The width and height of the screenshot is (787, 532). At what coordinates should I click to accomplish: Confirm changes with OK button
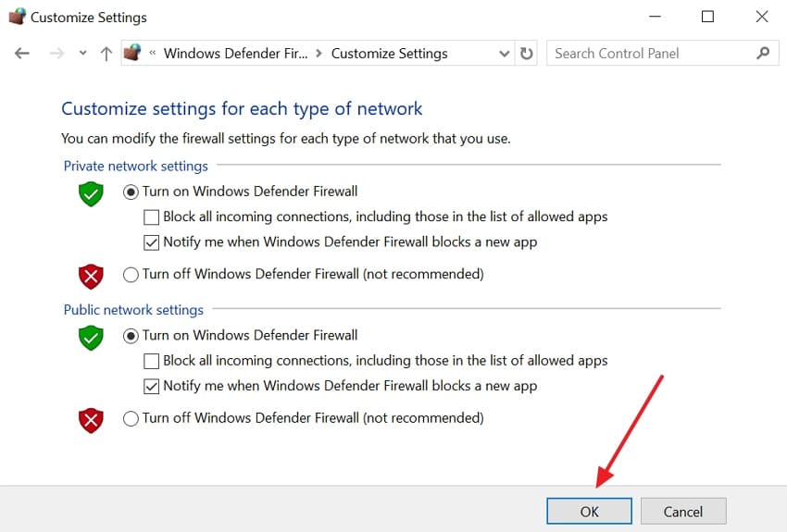click(589, 511)
